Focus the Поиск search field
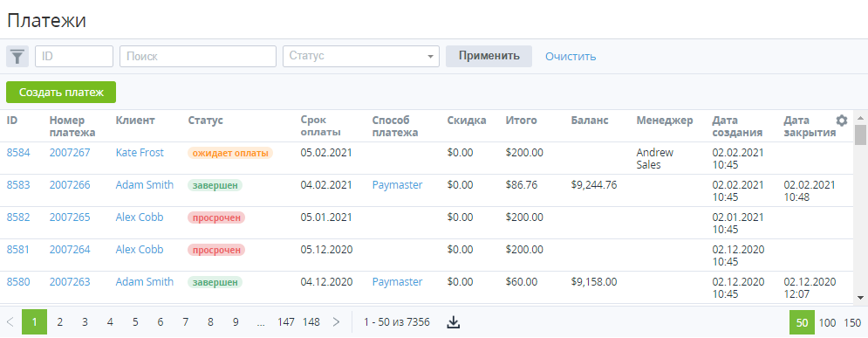Image resolution: width=868 pixels, height=338 pixels. pos(198,56)
